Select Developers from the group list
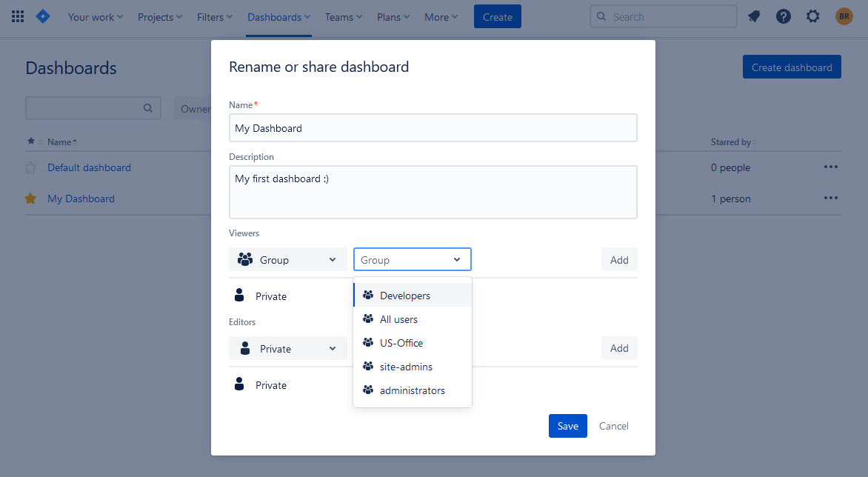Screen dimensions: 868x477 click(405, 296)
